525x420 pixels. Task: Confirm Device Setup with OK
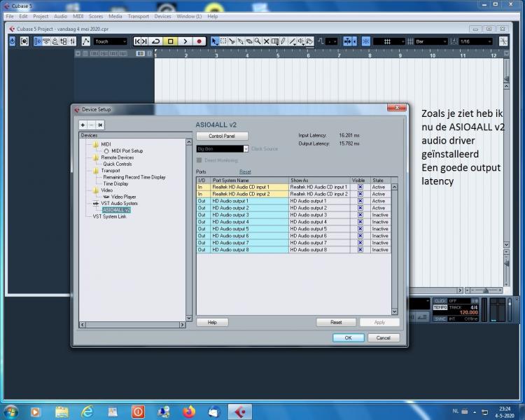click(x=348, y=338)
